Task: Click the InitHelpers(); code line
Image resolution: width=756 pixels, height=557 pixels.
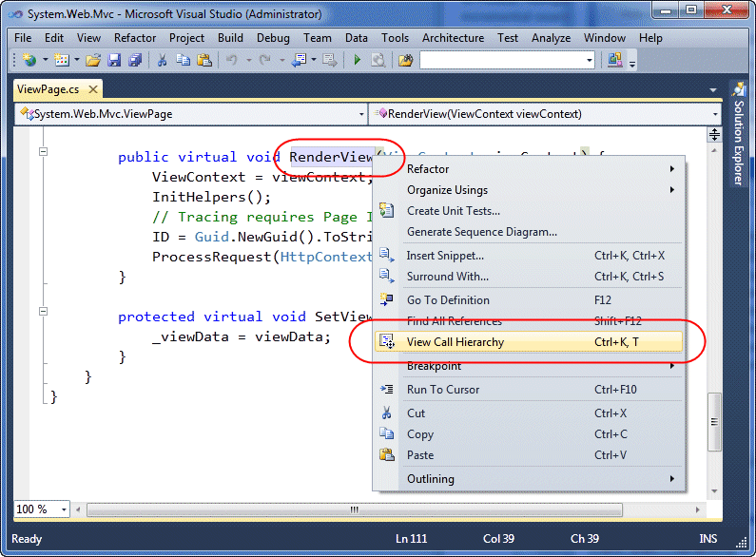Action: pyautogui.click(x=212, y=197)
